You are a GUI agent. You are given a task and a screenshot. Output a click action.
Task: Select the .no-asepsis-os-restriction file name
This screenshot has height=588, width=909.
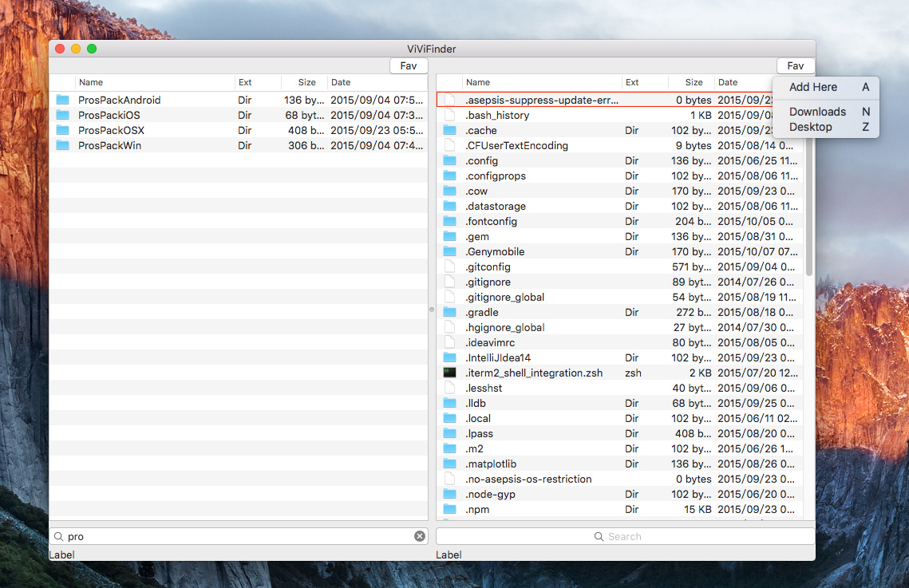(528, 479)
